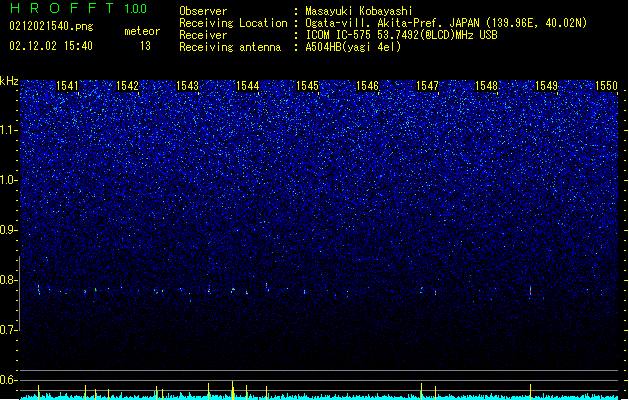Click the 1541 time axis marker
Screen dimensions: 629x400
pos(67,86)
